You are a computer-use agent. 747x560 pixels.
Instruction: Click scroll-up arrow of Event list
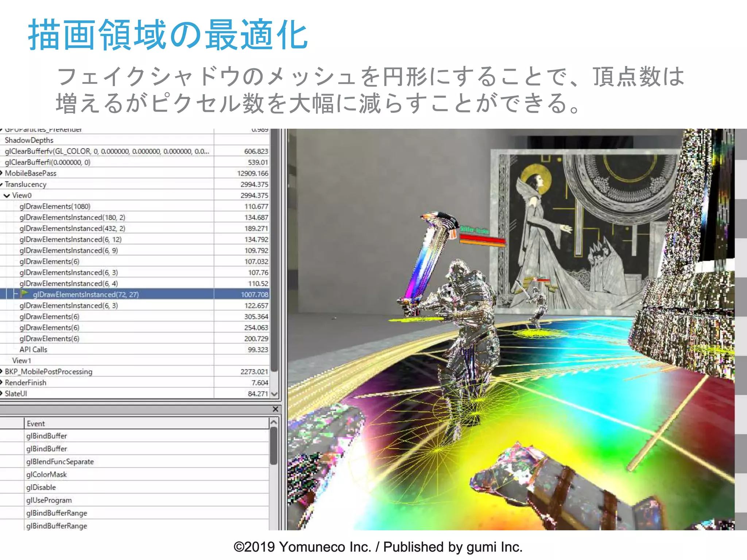(x=274, y=422)
